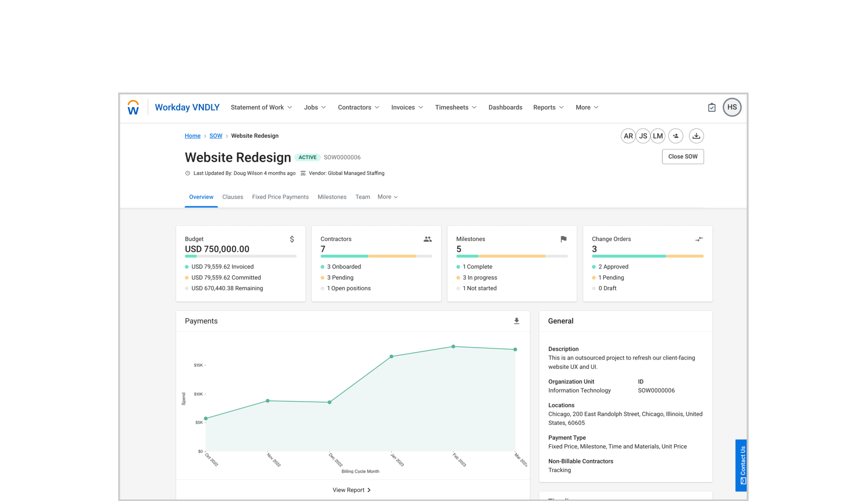Click the View Report link

coord(351,490)
